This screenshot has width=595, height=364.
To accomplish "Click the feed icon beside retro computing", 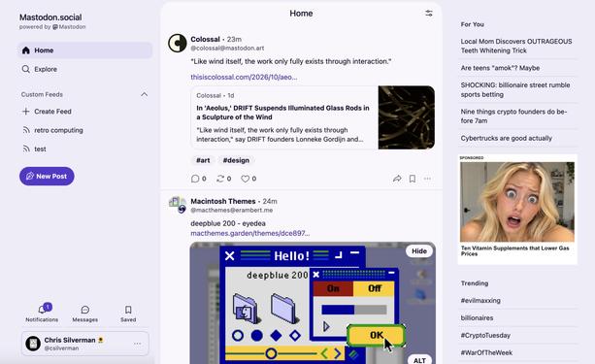I will (x=26, y=130).
